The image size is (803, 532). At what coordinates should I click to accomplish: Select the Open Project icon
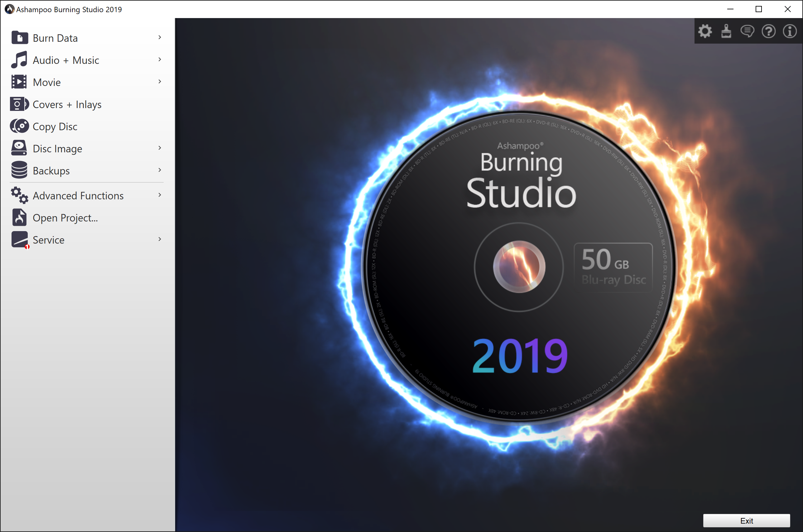[x=19, y=217]
